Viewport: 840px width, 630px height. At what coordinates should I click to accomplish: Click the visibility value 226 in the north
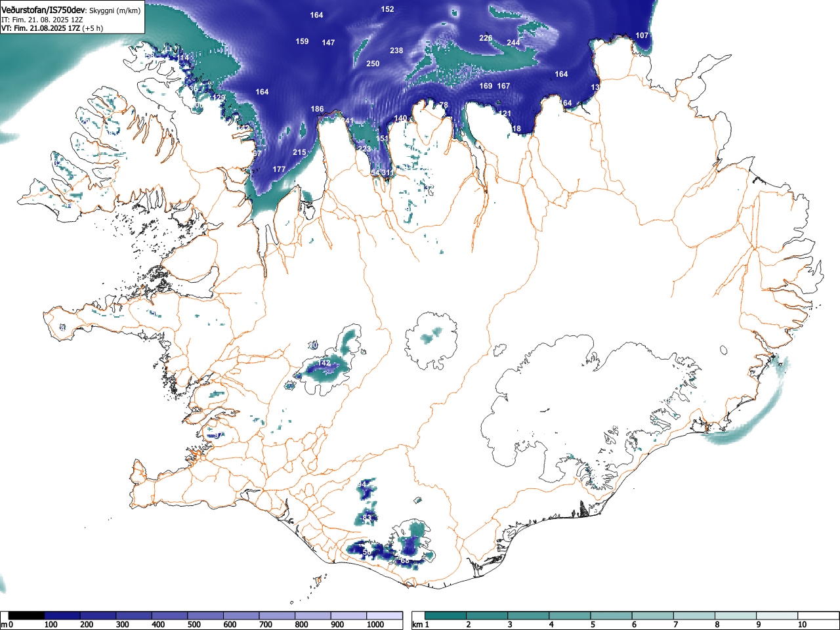pyautogui.click(x=486, y=38)
